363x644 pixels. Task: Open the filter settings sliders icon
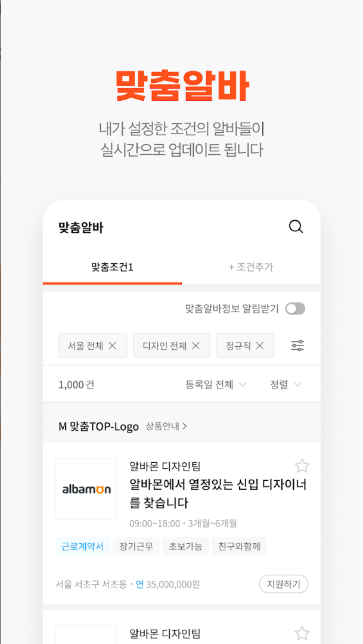297,346
